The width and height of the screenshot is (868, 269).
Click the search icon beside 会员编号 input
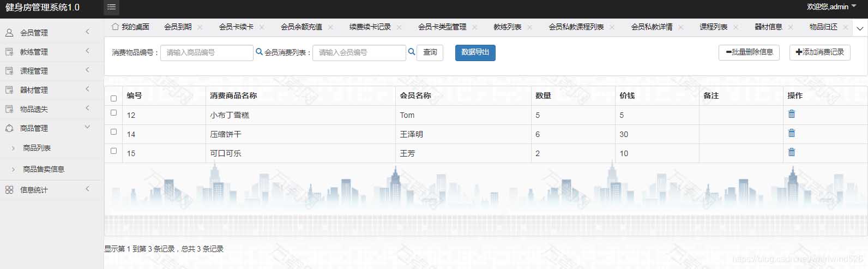pos(411,52)
